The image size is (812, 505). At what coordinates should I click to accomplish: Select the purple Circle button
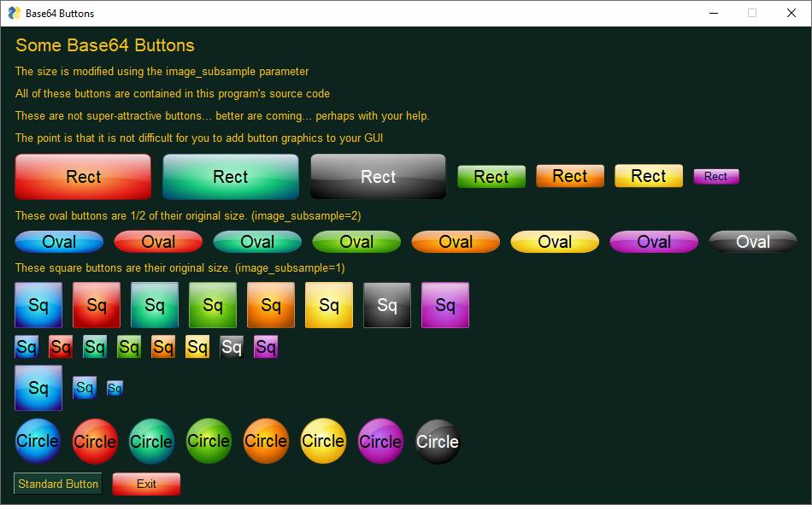pyautogui.click(x=380, y=441)
